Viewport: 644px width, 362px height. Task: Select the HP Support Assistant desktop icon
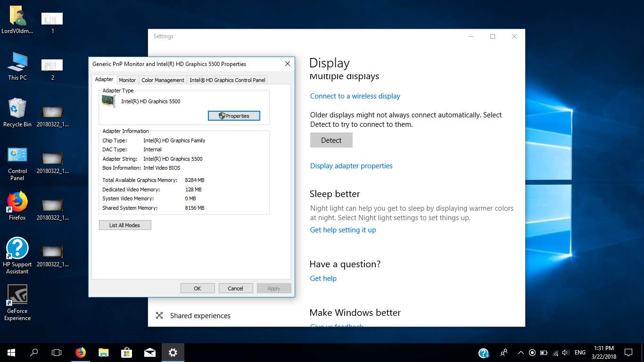[x=17, y=255]
